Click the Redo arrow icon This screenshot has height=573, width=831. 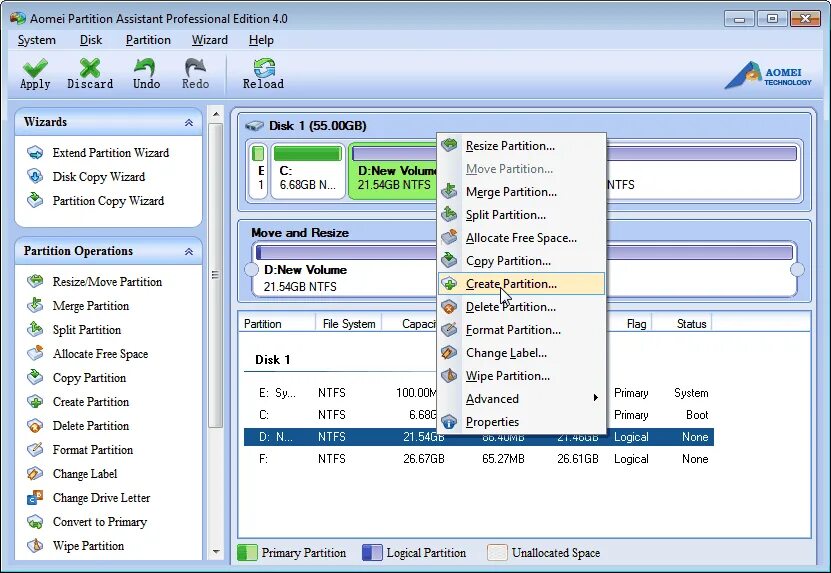tap(195, 67)
